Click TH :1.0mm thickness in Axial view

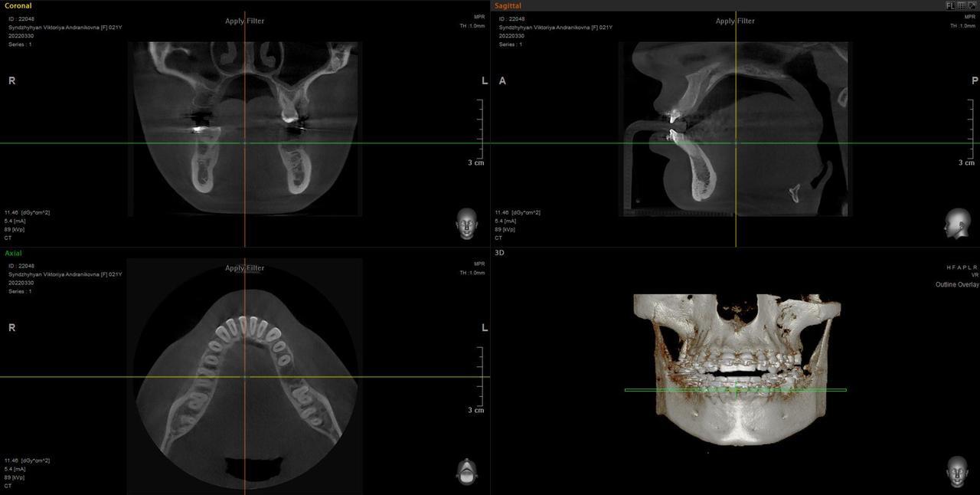pos(472,273)
